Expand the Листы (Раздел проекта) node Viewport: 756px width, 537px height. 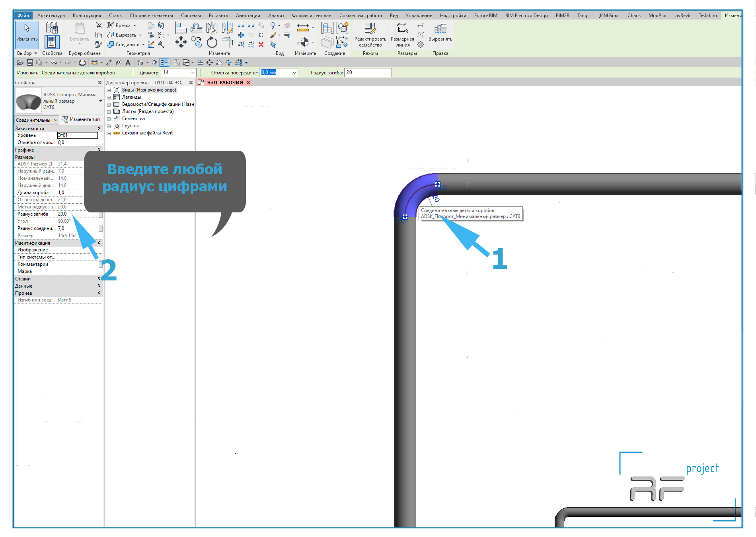coord(109,112)
